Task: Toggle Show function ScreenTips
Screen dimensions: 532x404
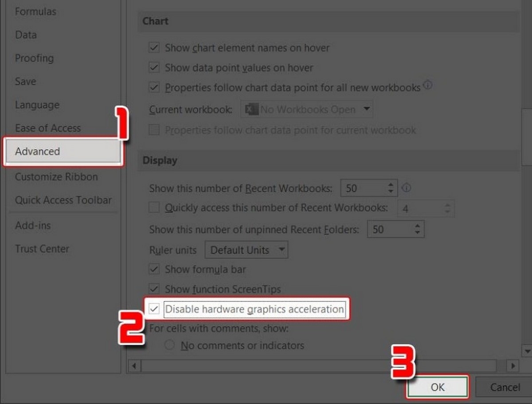Action: pos(154,289)
